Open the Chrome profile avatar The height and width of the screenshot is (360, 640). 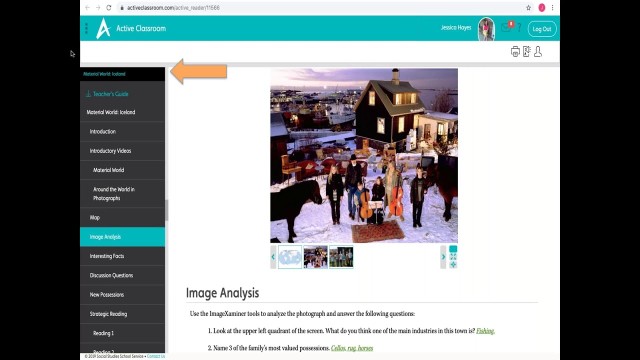[542, 8]
